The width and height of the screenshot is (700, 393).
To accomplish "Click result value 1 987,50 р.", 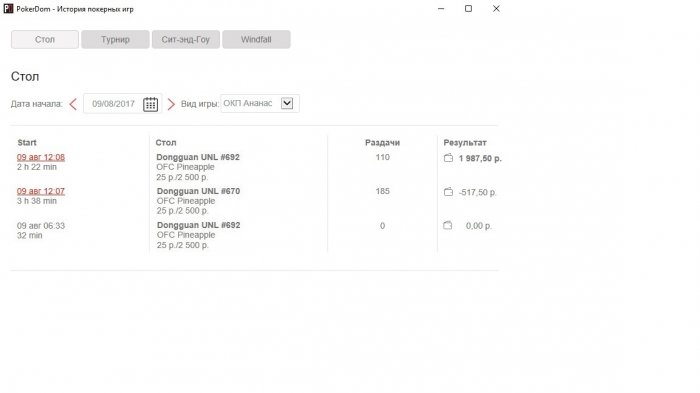I will pyautogui.click(x=480, y=159).
